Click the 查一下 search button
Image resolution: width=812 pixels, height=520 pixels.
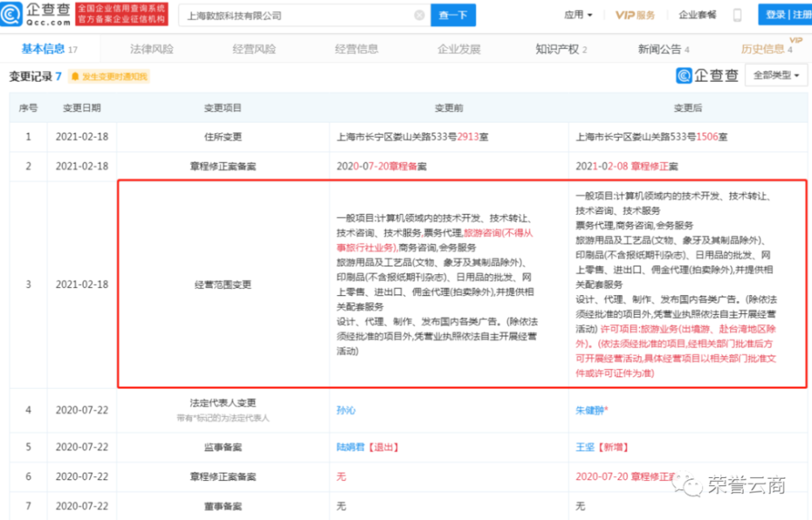click(x=453, y=15)
